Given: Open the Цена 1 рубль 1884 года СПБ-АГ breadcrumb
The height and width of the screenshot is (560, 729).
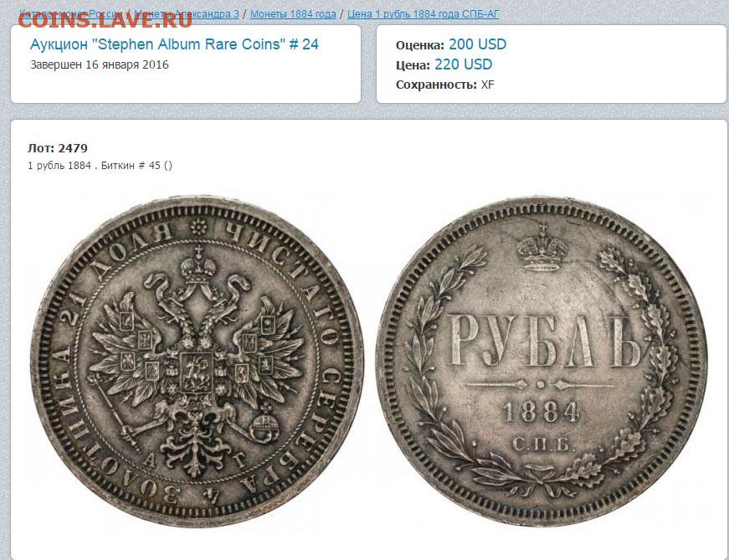Looking at the screenshot, I should pyautogui.click(x=423, y=14).
